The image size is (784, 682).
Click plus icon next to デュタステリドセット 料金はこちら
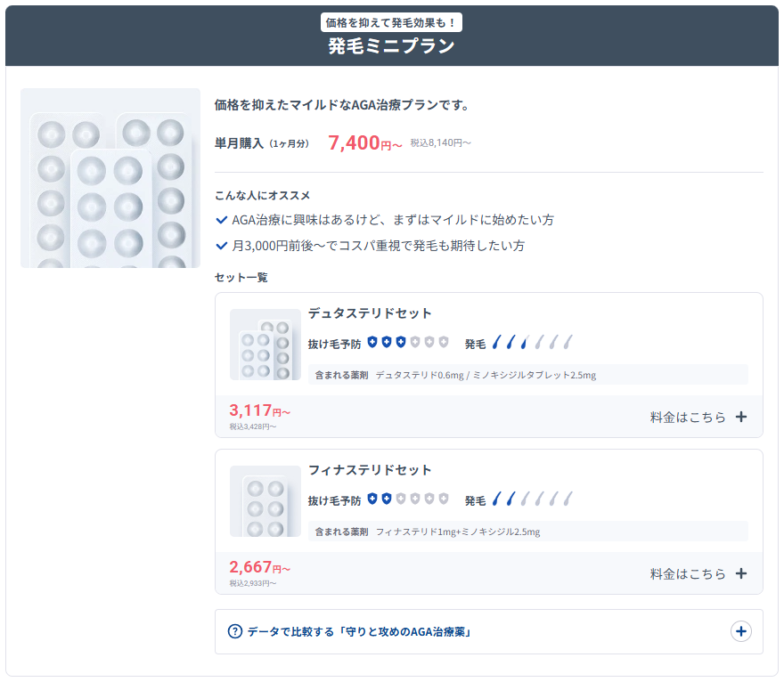741,417
